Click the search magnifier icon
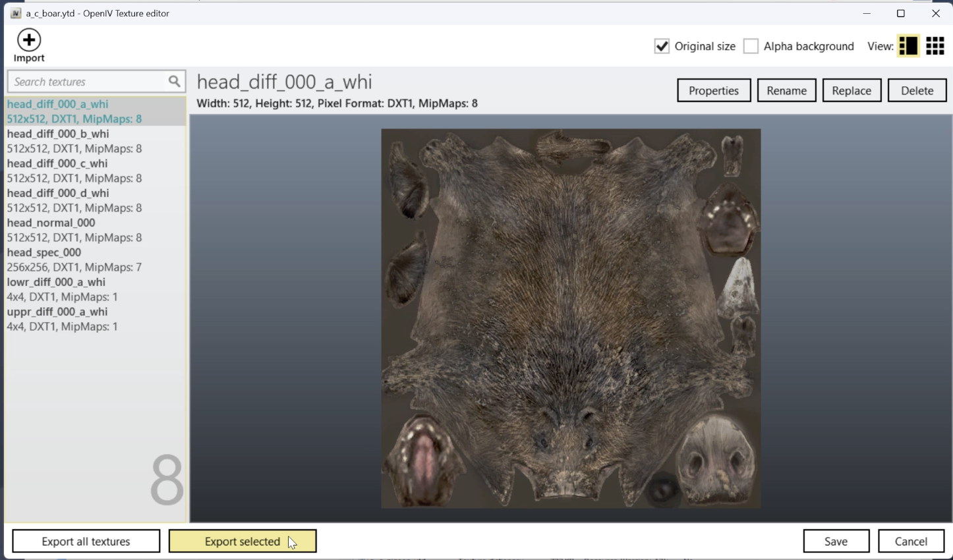953x560 pixels. [x=174, y=81]
